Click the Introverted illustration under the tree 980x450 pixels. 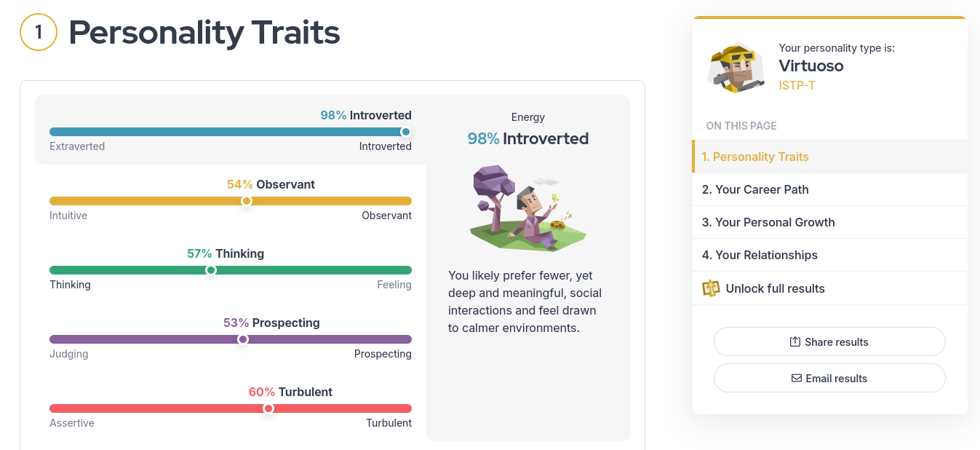point(528,208)
